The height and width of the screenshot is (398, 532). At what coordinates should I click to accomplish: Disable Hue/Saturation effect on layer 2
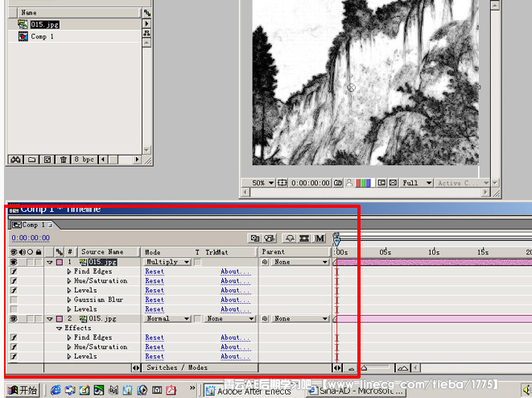(x=14, y=347)
